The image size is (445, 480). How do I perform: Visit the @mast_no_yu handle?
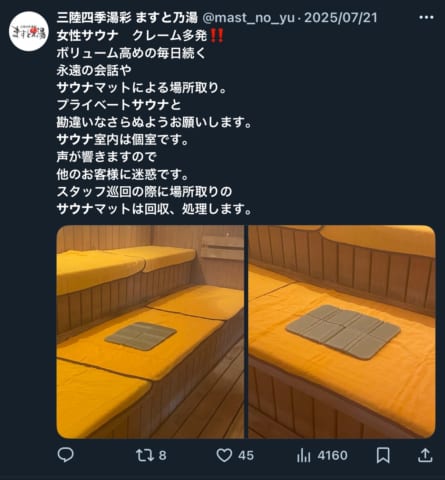pyautogui.click(x=249, y=18)
